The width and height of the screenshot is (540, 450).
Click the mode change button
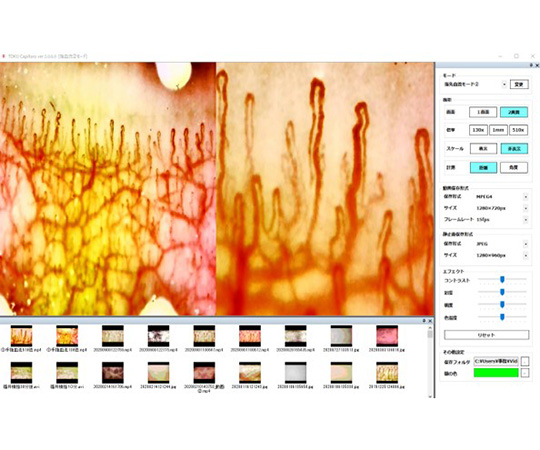(x=519, y=84)
